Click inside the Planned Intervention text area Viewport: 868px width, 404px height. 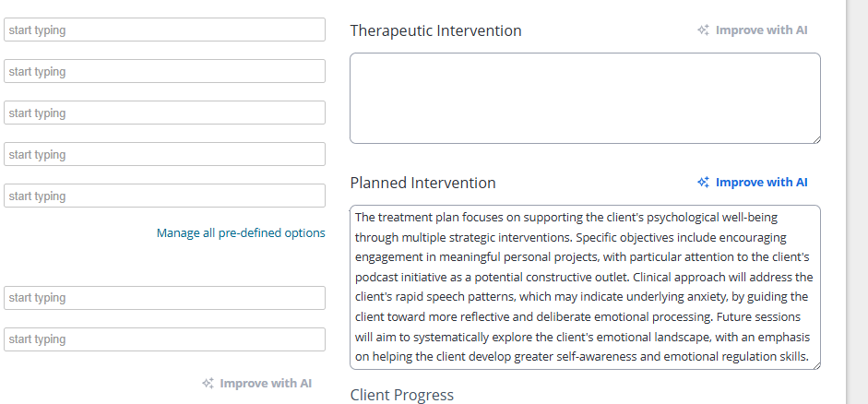pyautogui.click(x=585, y=287)
